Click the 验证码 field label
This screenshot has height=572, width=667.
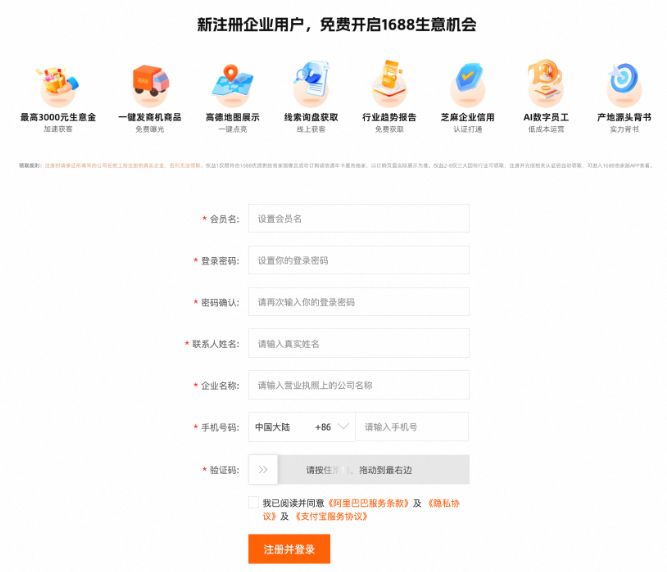pyautogui.click(x=224, y=470)
